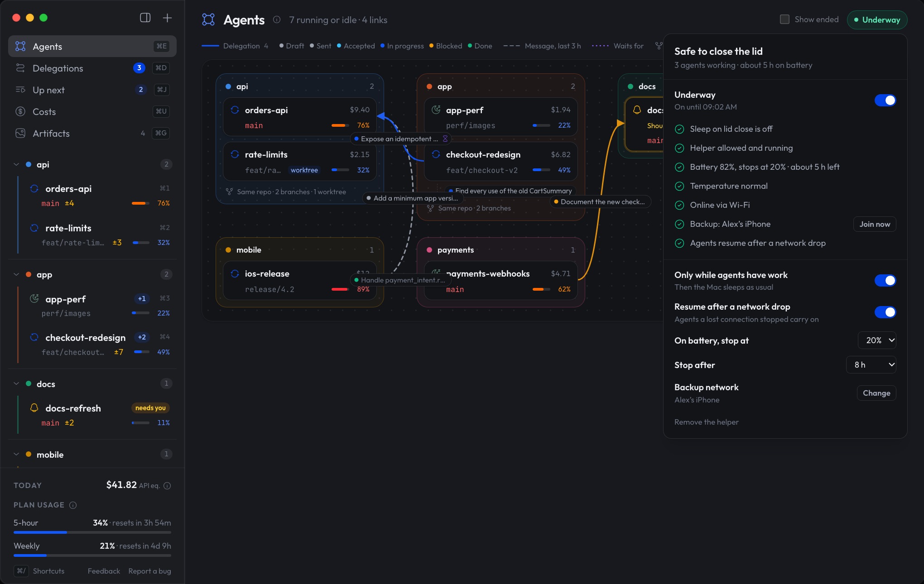Go to Costs in the sidebar
Viewport: 924px width, 584px height.
point(92,111)
